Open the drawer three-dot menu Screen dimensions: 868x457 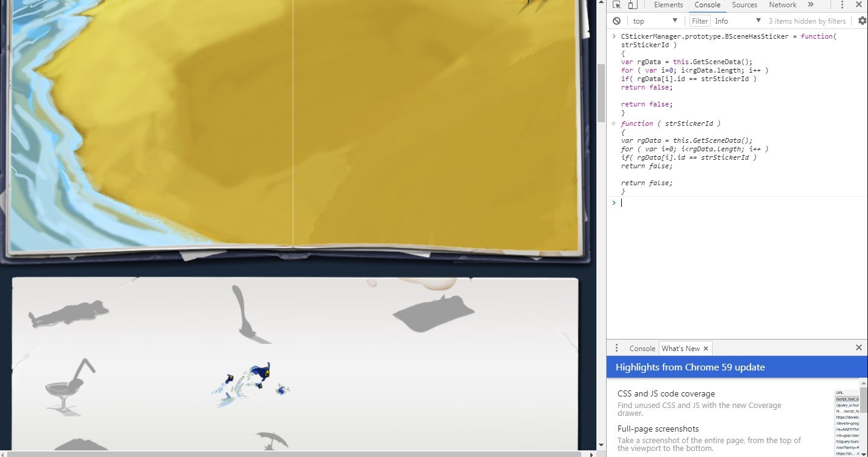pyautogui.click(x=616, y=348)
